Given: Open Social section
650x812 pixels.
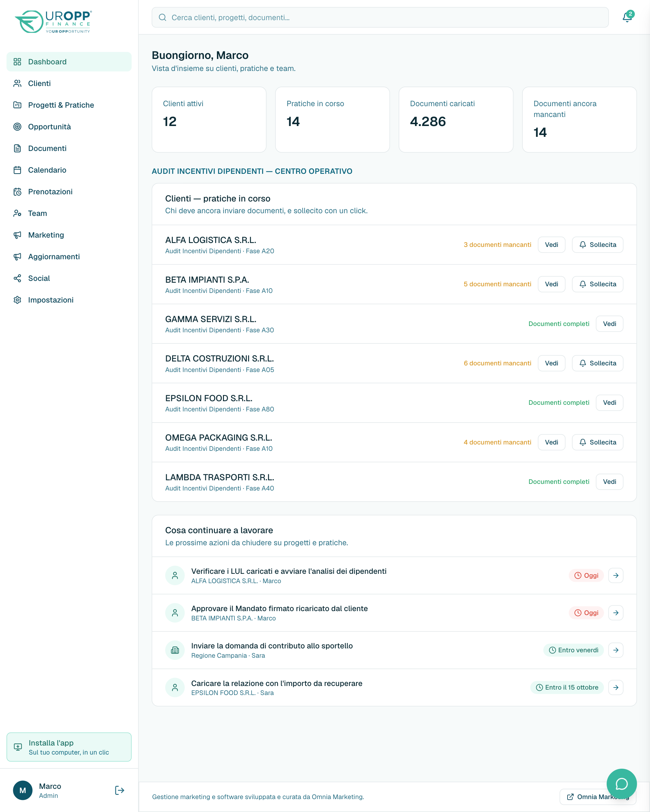Looking at the screenshot, I should point(69,278).
